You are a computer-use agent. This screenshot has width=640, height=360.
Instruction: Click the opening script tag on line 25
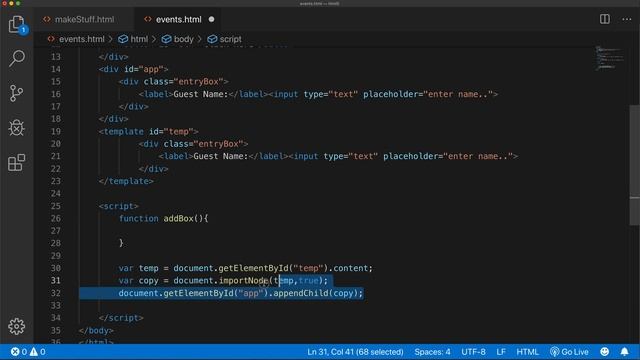point(118,206)
